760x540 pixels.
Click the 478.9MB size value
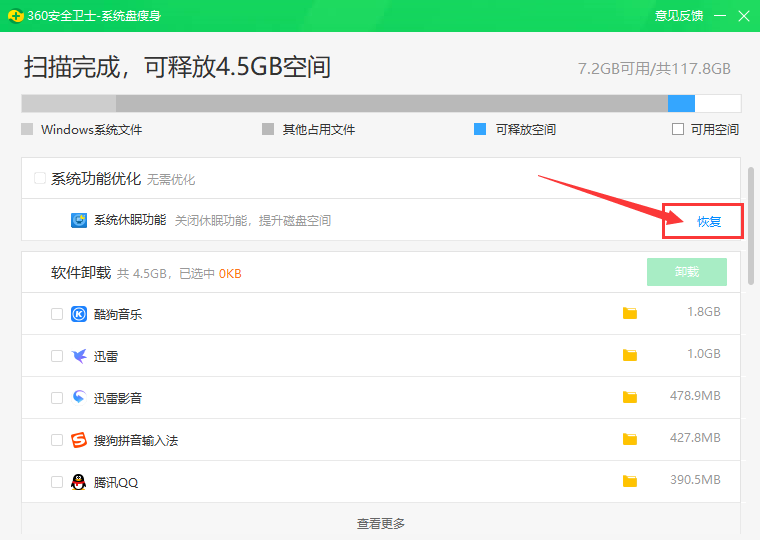point(695,396)
